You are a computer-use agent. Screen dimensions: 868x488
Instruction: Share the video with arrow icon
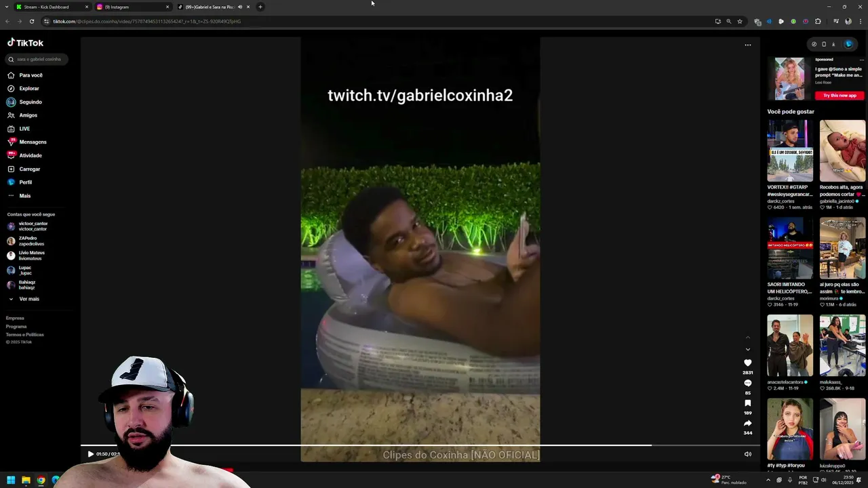pos(748,424)
